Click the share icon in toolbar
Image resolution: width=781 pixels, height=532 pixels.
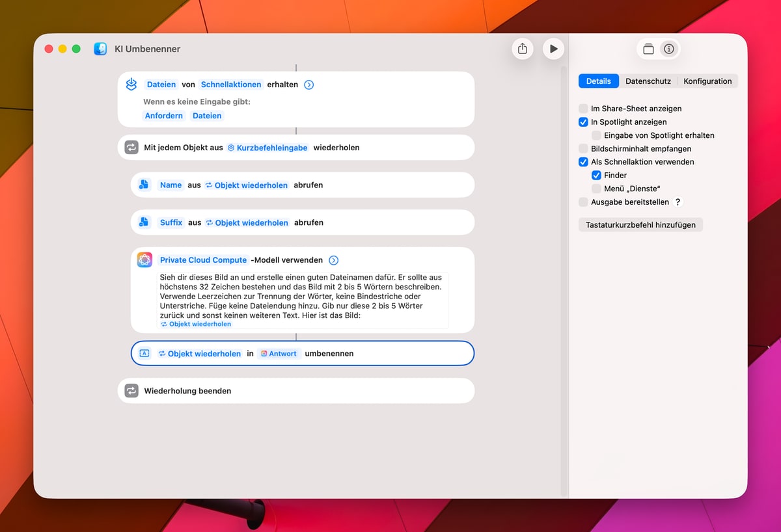[523, 49]
